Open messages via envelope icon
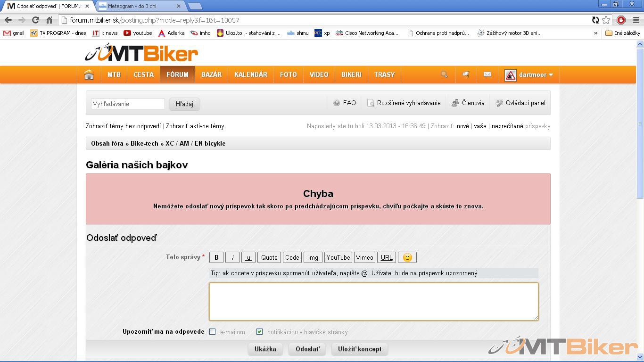The height and width of the screenshot is (362, 644). 487,74
